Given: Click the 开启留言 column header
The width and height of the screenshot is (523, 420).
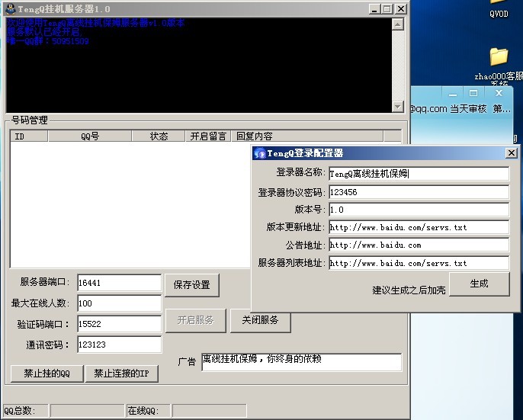Looking at the screenshot, I should 208,136.
